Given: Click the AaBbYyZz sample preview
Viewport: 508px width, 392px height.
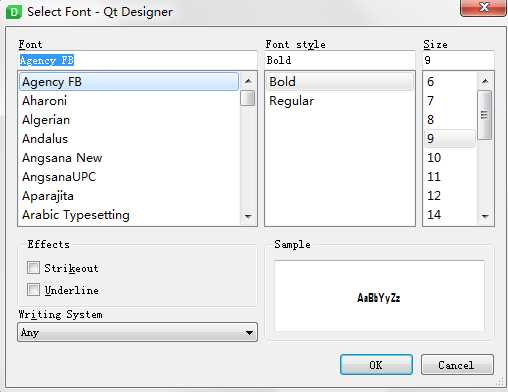Looking at the screenshot, I should pos(379,297).
